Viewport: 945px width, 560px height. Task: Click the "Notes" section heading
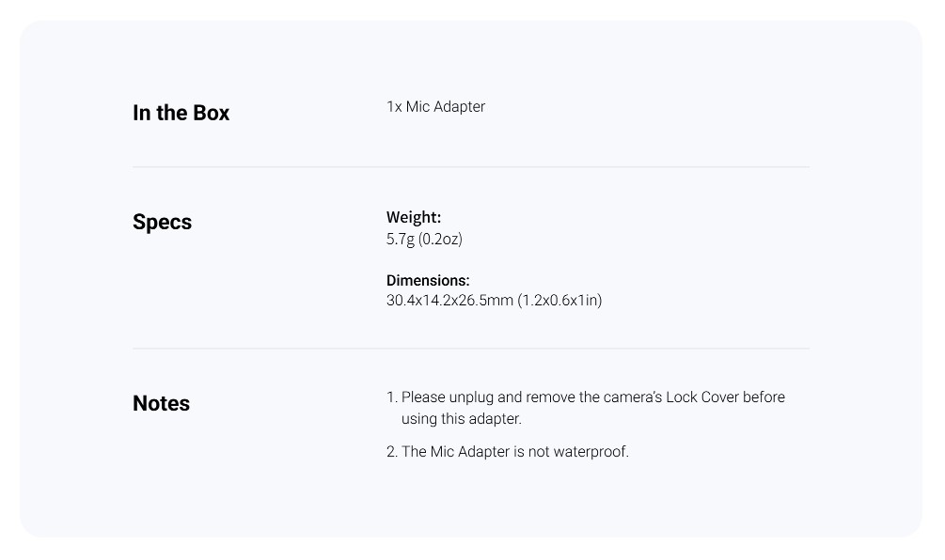[x=161, y=403]
